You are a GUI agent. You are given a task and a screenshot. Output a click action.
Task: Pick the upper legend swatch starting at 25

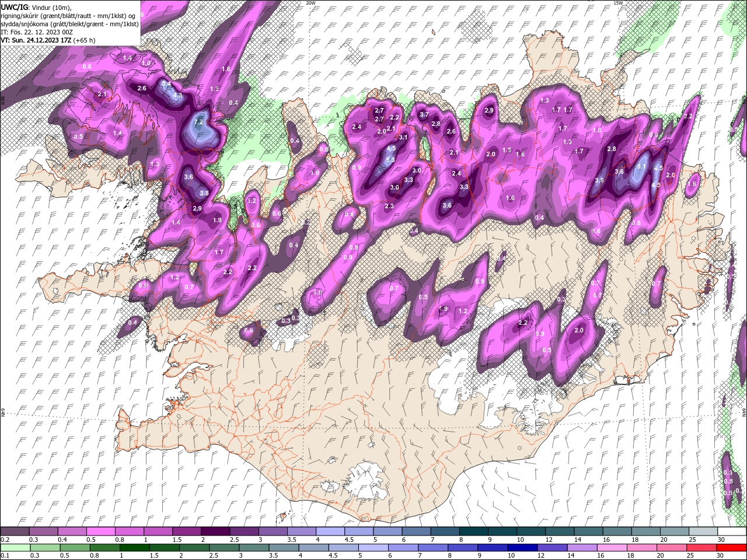pos(703,531)
